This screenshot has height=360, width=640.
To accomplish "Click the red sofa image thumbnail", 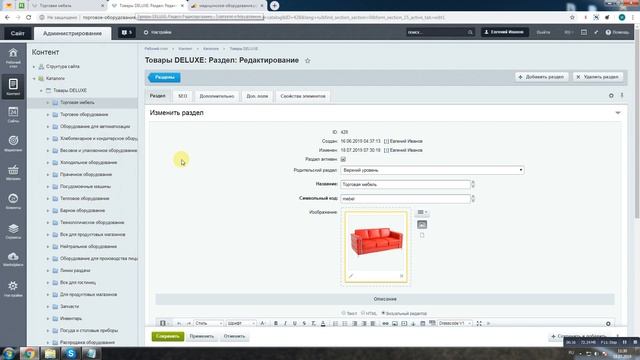I will [376, 241].
